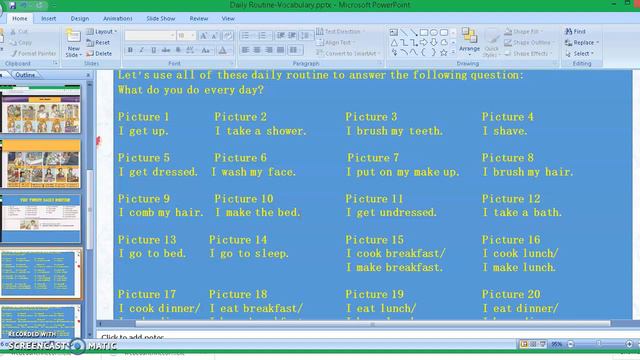The image size is (640, 360).
Task: Select the Right Arrow shape
Action: 424,42
